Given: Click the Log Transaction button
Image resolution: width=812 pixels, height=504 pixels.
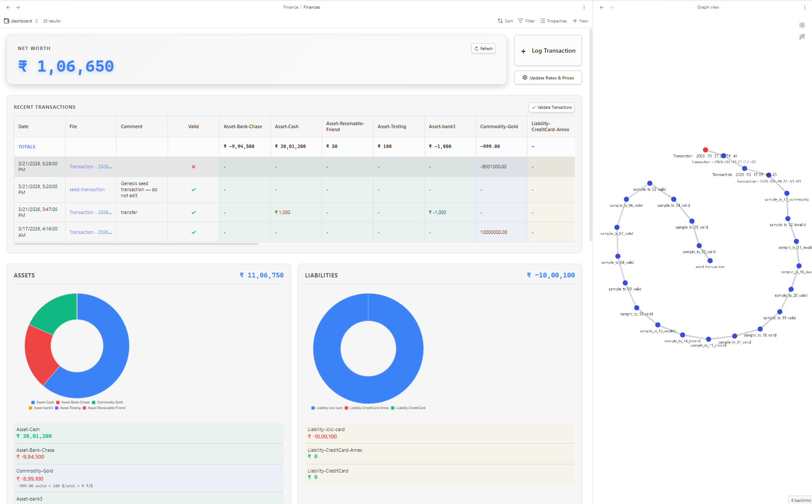Looking at the screenshot, I should click(x=548, y=50).
